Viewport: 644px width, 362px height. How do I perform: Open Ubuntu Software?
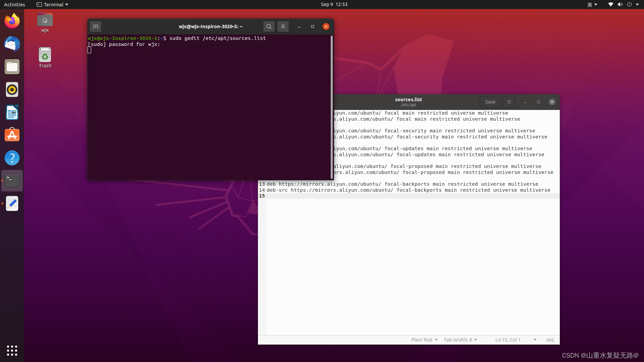pos(12,134)
